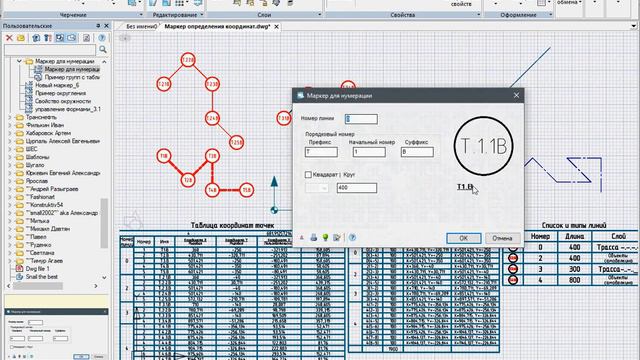The image size is (640, 360).
Task: Click the Konstruktiv54 folder icon
Action: tap(19, 205)
